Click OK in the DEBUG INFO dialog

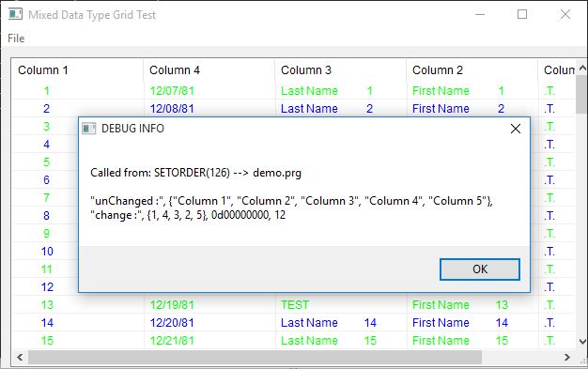(x=480, y=269)
